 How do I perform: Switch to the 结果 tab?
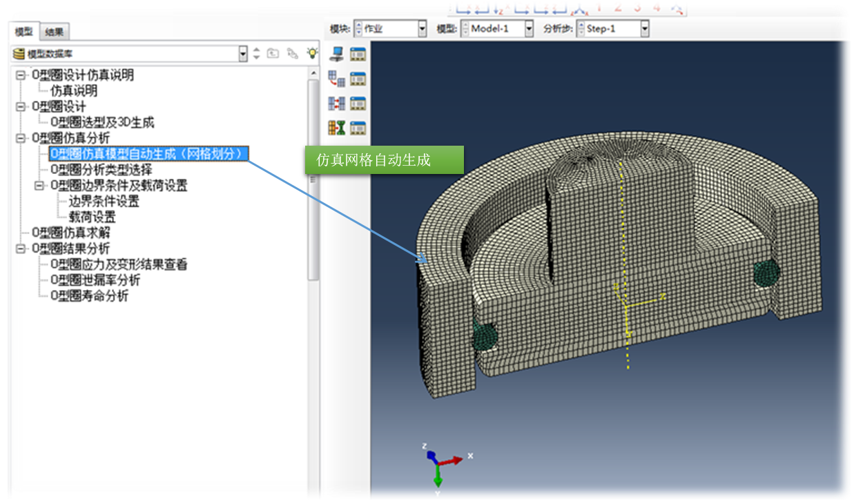pyautogui.click(x=55, y=32)
